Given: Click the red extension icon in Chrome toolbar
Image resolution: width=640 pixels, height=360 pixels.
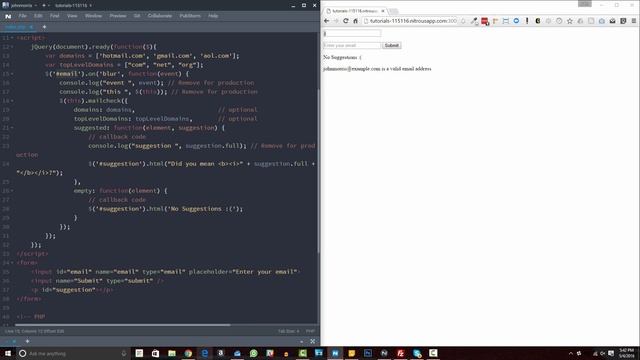Looking at the screenshot, I should click(484, 21).
